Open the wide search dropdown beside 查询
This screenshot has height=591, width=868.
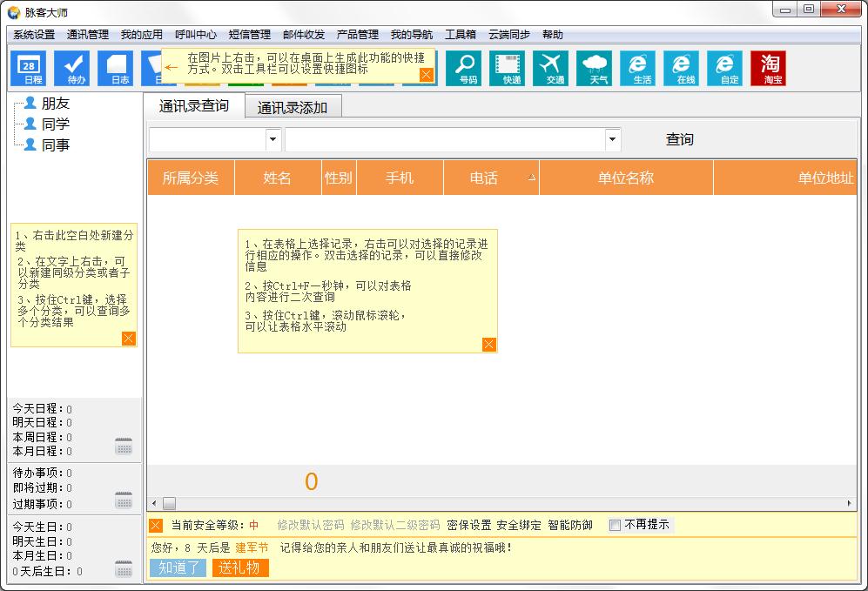click(611, 138)
